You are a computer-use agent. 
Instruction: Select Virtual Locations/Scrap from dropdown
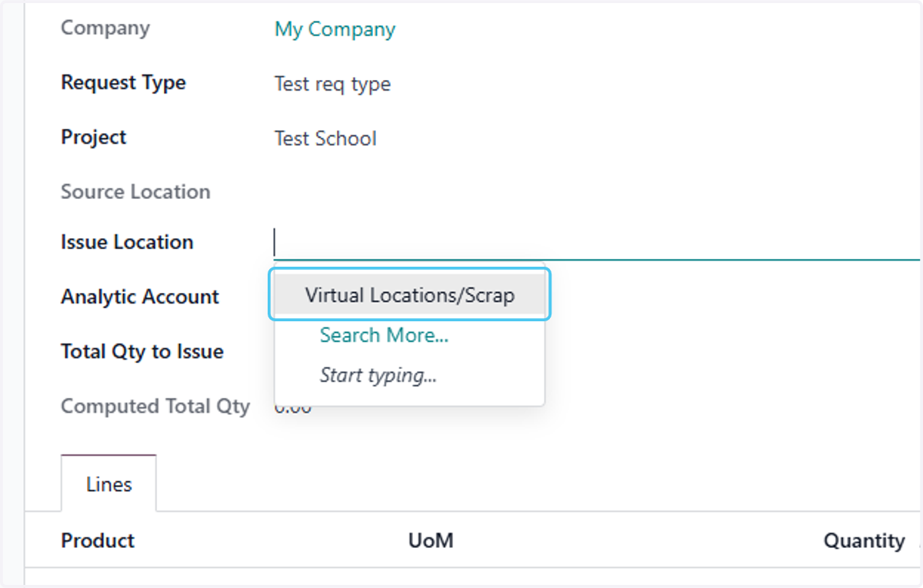pos(409,295)
